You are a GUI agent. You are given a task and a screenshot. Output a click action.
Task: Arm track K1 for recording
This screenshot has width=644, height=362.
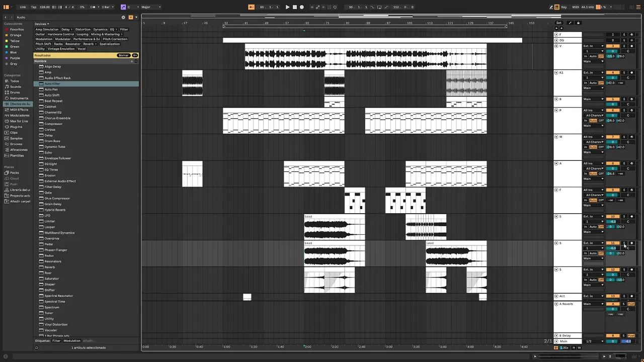tap(632, 72)
